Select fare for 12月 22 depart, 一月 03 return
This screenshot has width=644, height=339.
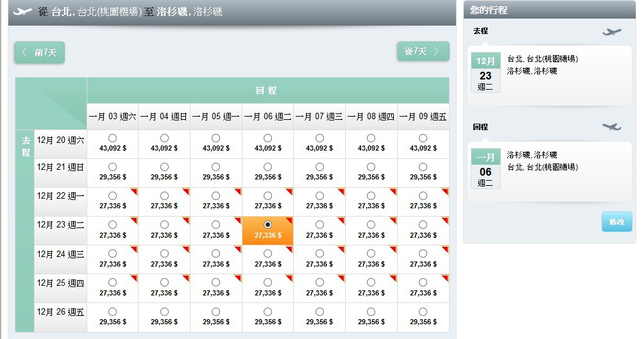click(x=112, y=195)
